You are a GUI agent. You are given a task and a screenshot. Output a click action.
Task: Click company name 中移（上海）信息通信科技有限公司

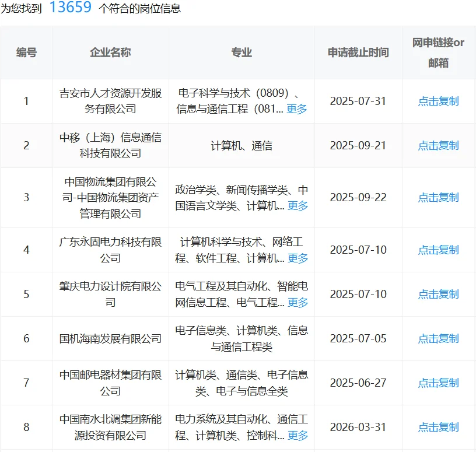[x=110, y=145]
